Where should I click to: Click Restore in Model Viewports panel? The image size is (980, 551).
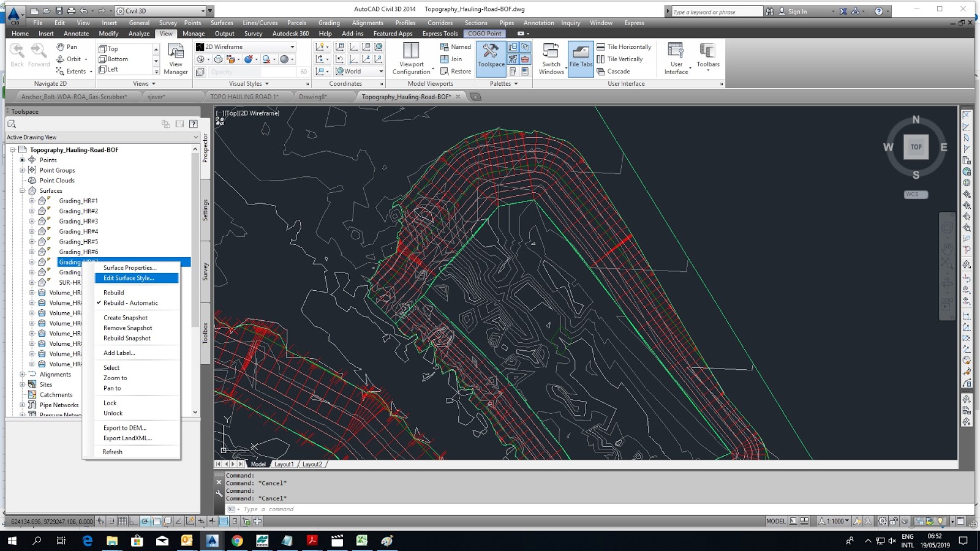point(456,71)
